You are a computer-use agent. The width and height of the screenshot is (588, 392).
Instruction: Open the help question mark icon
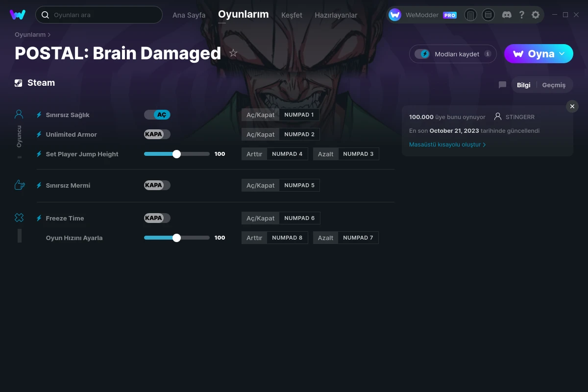tap(521, 15)
